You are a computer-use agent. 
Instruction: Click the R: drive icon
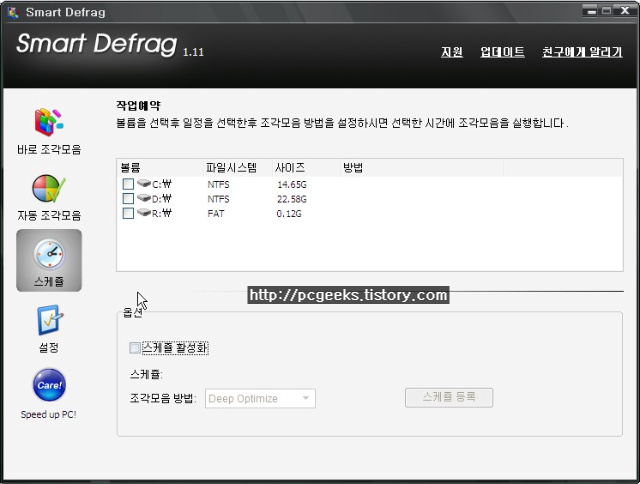coord(144,212)
